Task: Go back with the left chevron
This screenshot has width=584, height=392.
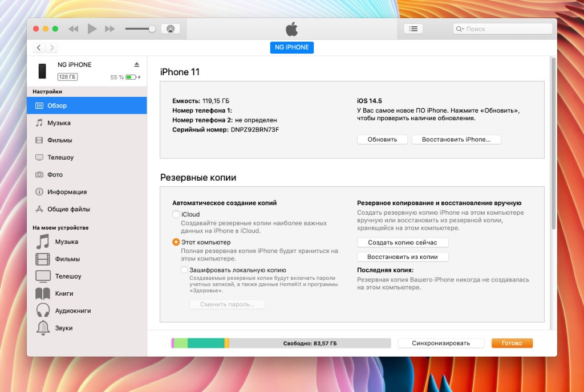Action: coord(39,48)
